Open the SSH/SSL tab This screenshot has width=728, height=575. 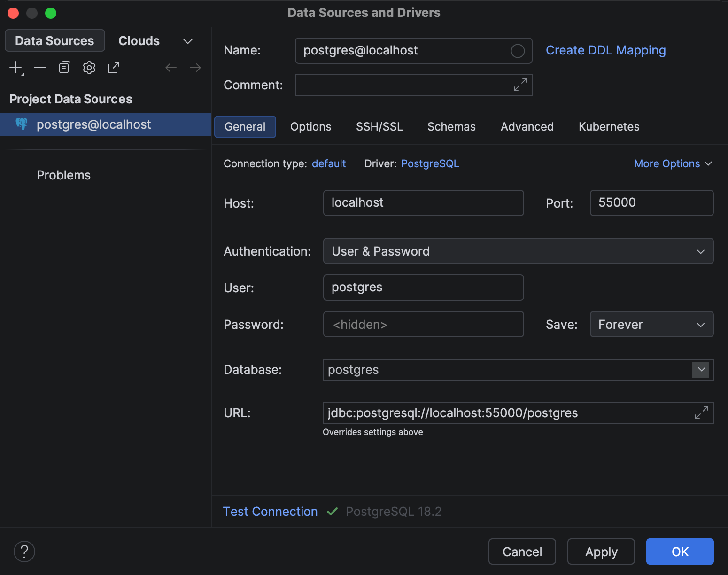[x=379, y=127]
